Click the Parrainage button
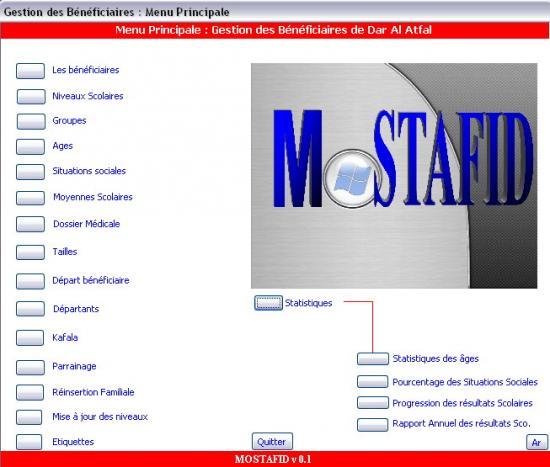 click(x=31, y=367)
